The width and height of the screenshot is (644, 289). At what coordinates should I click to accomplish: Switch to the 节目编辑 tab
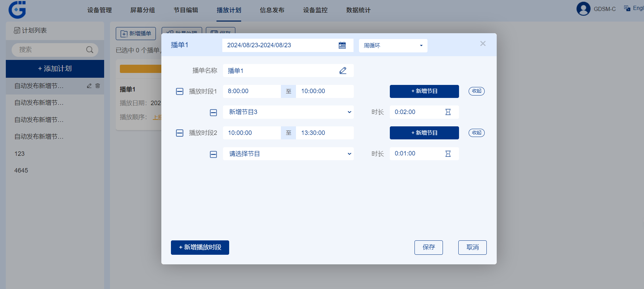coord(186,10)
